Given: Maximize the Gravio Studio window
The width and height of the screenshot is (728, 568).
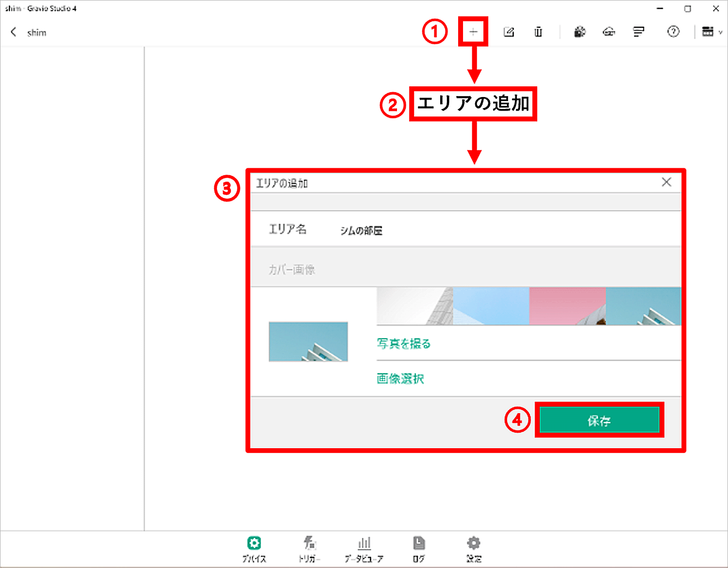Looking at the screenshot, I should tap(688, 8).
